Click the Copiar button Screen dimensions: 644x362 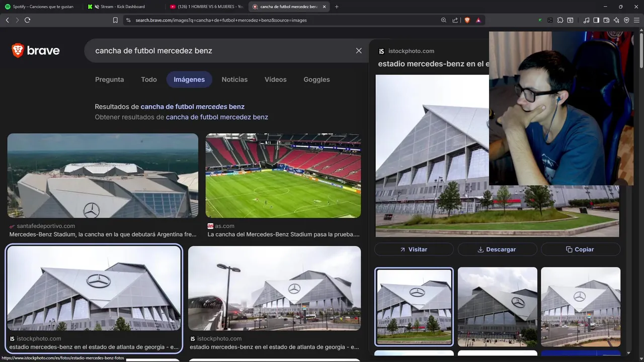pos(581,249)
